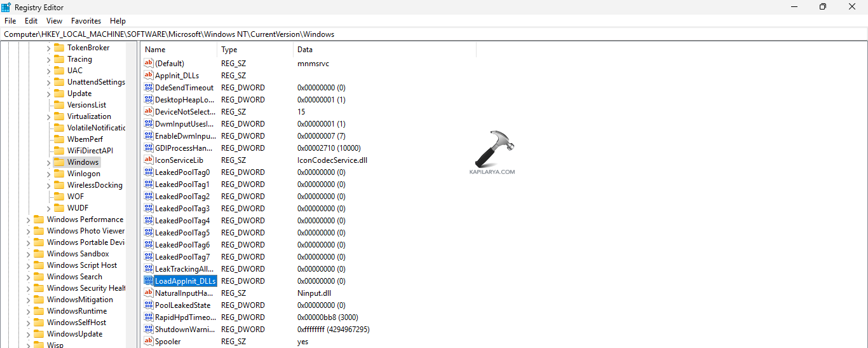868x348 pixels.
Task: Expand the Virtualization key
Action: [48, 116]
